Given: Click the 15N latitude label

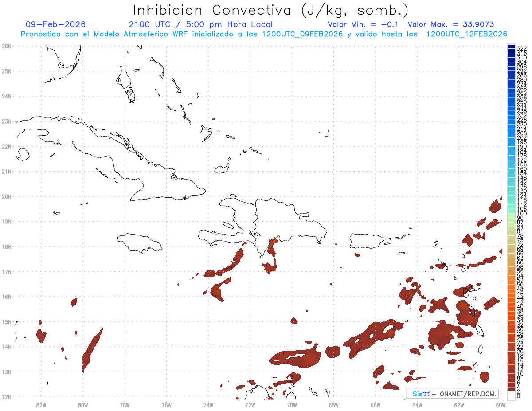Looking at the screenshot, I should click(6, 321).
